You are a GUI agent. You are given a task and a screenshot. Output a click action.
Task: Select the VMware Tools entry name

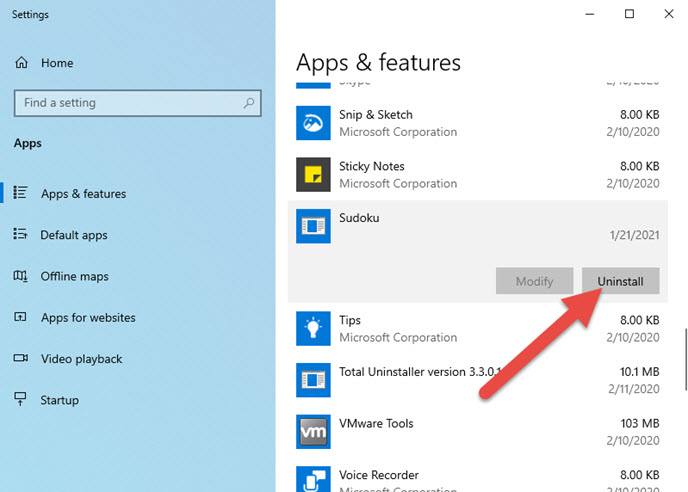(376, 424)
